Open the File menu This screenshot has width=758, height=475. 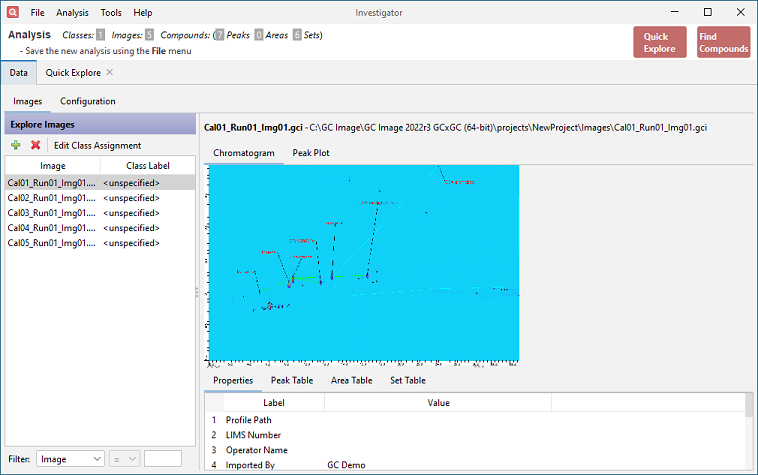click(37, 13)
